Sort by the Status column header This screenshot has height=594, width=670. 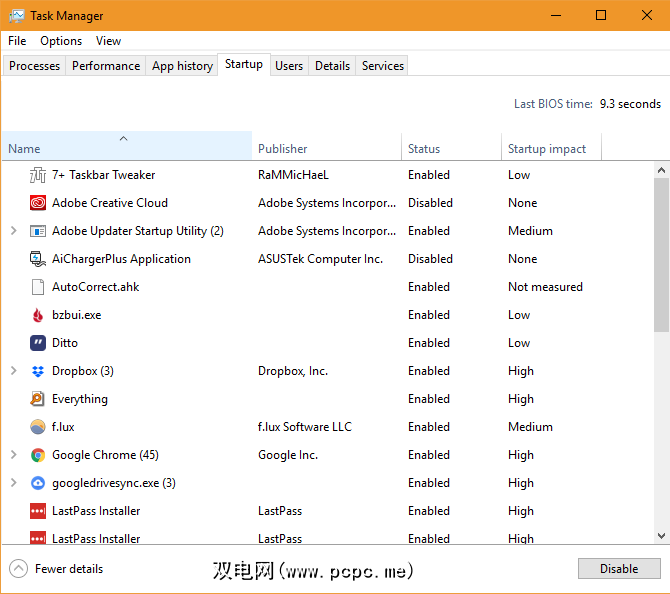click(452, 147)
